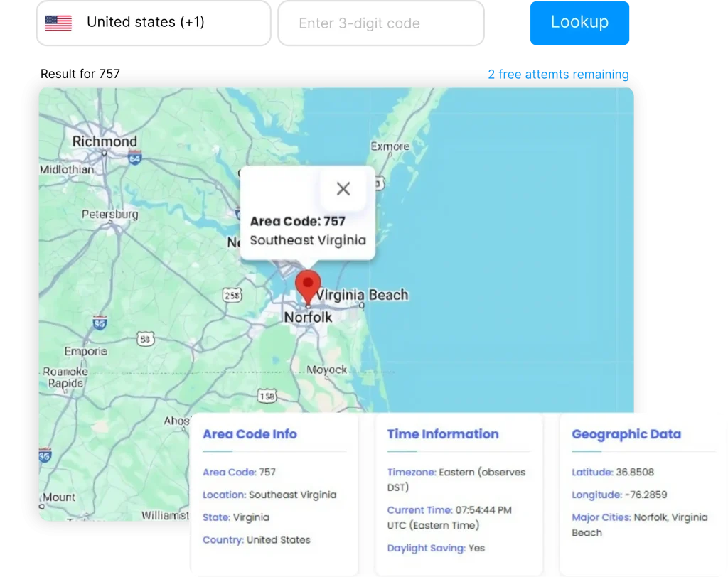Open the United States (+1) country dropdown

coord(153,23)
